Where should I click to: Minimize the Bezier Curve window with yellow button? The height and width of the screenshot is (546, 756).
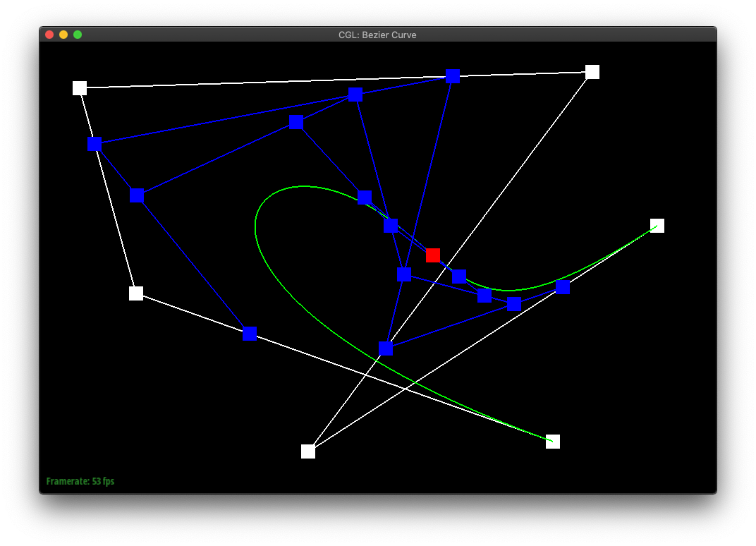coord(63,35)
